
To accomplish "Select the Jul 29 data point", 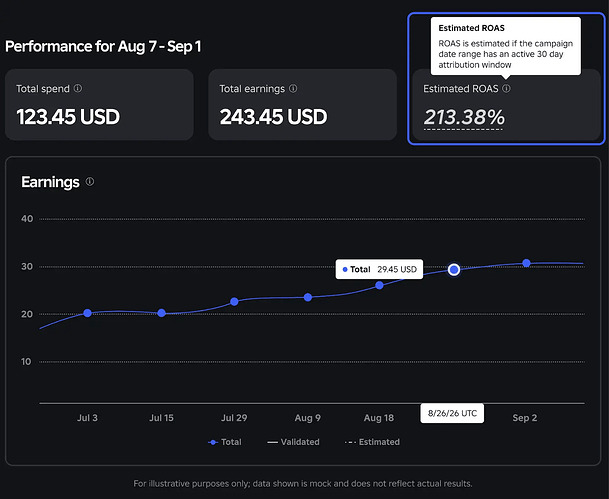I will click(234, 302).
